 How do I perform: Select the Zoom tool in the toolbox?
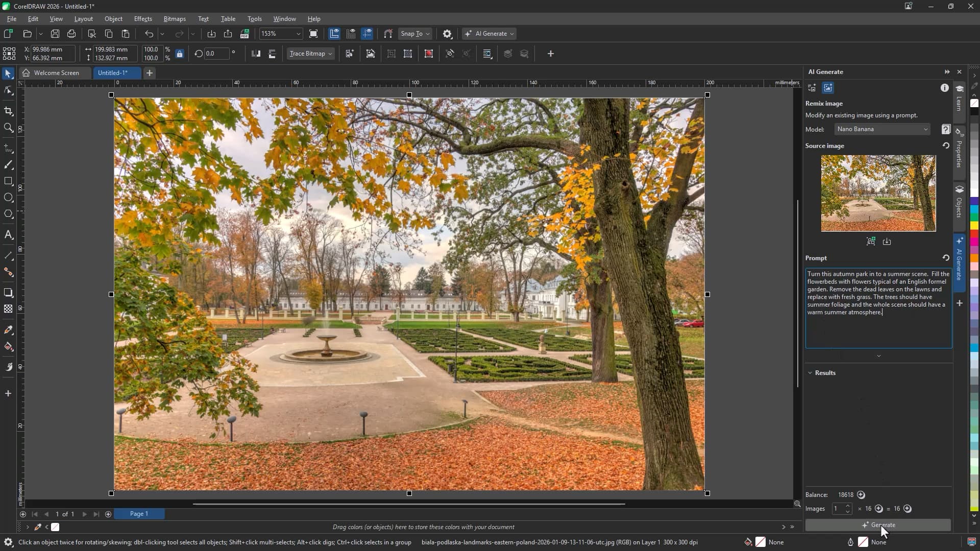8,128
